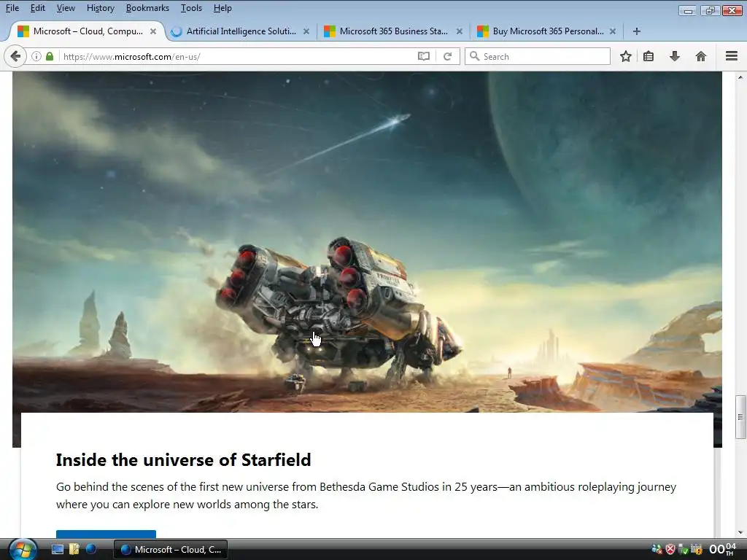Switch to Buy Microsoft 365 Personal tab
This screenshot has width=747, height=560.
click(547, 31)
